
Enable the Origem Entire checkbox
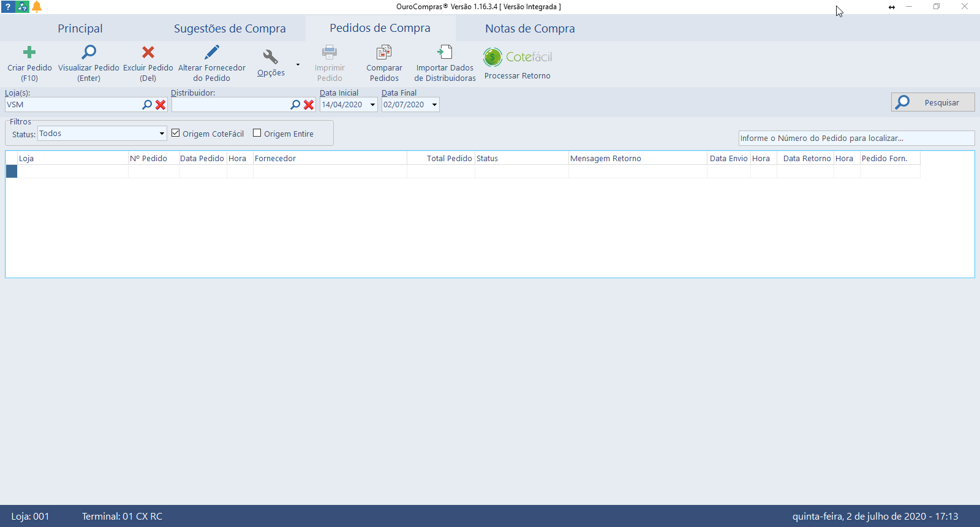(257, 133)
